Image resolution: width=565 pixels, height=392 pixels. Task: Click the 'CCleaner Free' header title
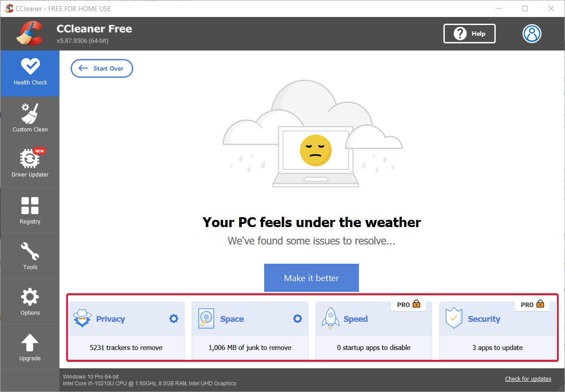pyautogui.click(x=94, y=29)
